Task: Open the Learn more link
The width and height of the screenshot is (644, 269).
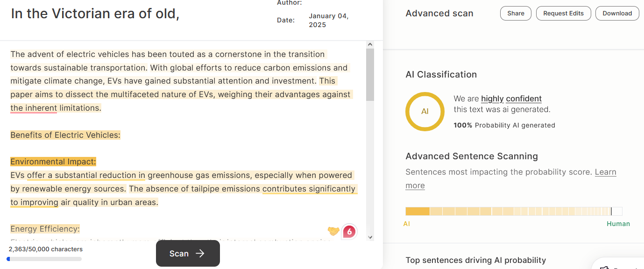Action: click(x=605, y=172)
